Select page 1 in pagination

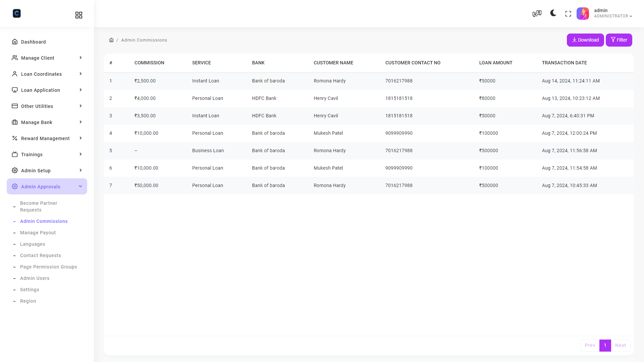pyautogui.click(x=605, y=345)
